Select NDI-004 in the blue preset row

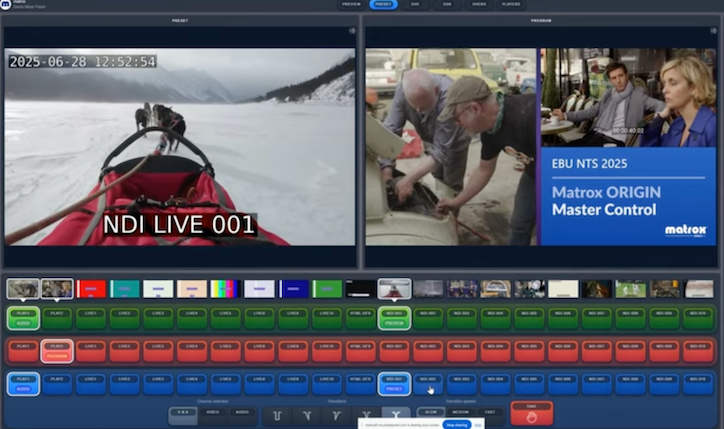(x=495, y=384)
